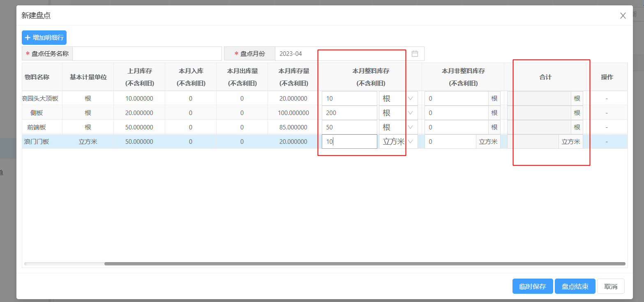Viewport: 644px width, 302px height.
Task: Click the calendar icon in 盘点月份 field
Action: pyautogui.click(x=415, y=53)
